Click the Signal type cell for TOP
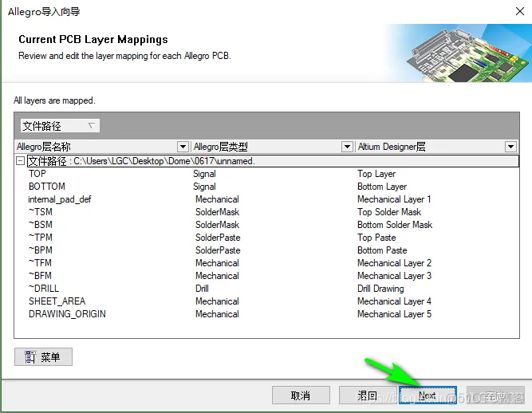Screen dimensions: 532x413 [x=205, y=174]
